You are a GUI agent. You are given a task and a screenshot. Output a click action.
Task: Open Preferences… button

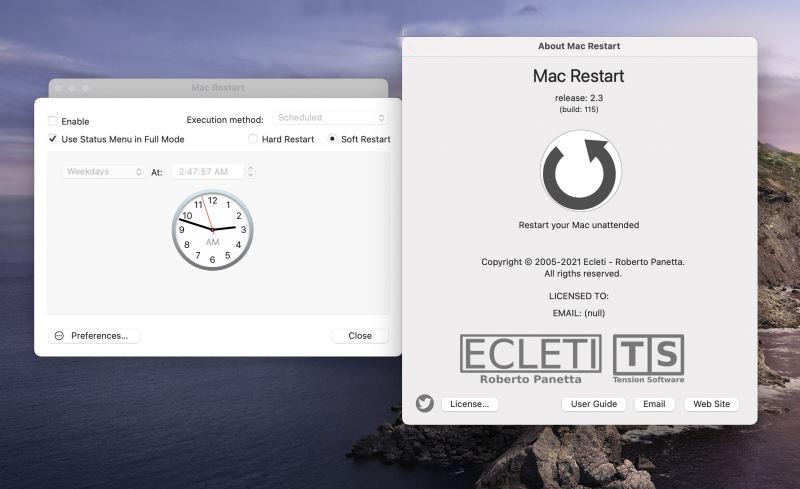pos(94,335)
